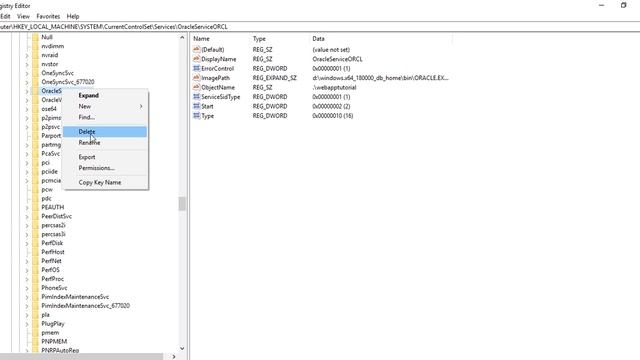Viewport: 640px width, 360px height.
Task: Click the OracleServiceORCL data cell
Action: [x=337, y=59]
